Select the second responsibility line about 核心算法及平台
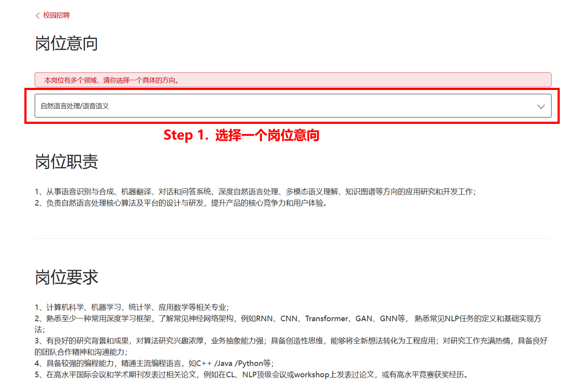The image size is (588, 386). click(180, 203)
